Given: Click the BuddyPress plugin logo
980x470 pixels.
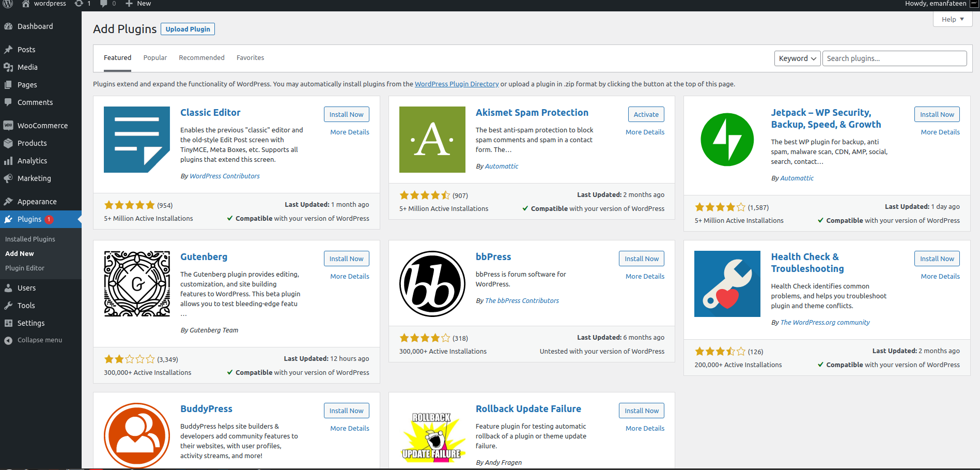Looking at the screenshot, I should click(x=137, y=436).
